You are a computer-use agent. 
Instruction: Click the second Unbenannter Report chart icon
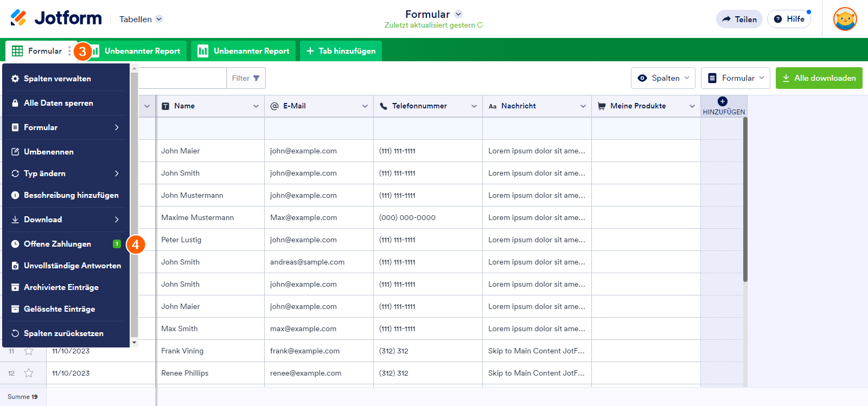pos(203,51)
